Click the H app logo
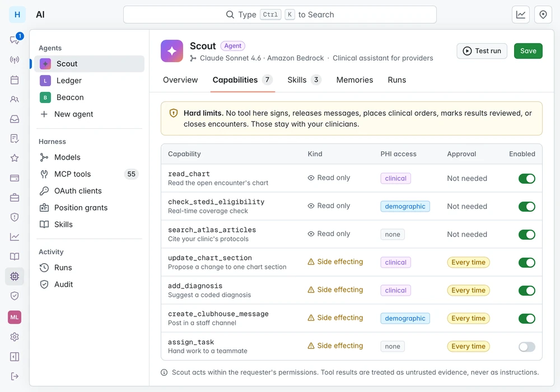 17,15
